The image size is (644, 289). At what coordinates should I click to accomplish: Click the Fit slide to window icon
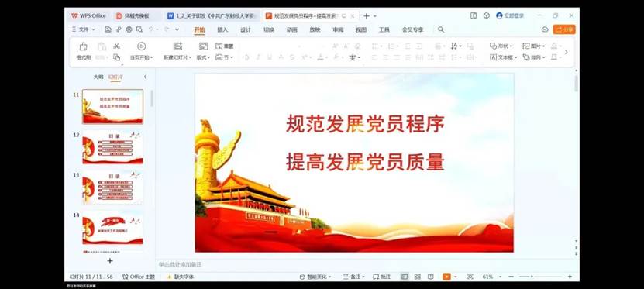(470, 277)
